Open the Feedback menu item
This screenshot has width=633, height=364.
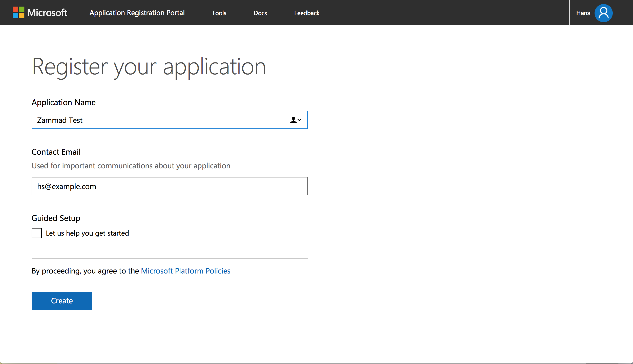tap(307, 13)
